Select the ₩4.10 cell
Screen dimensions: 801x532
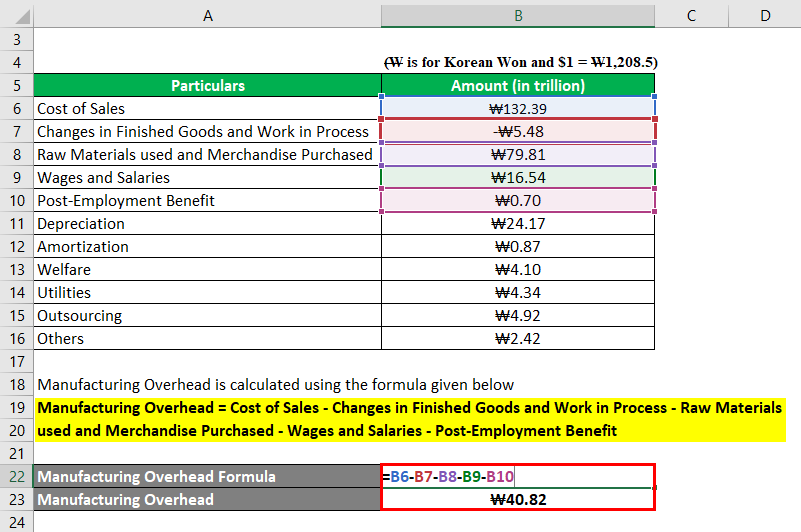click(518, 269)
